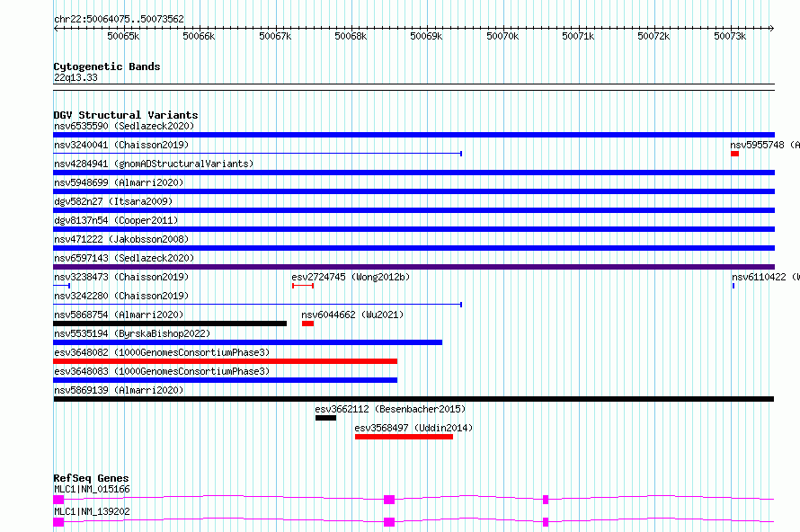Image resolution: width=800 pixels, height=532 pixels.
Task: Open variant label nsv6535590 (Sedlazeck2020)
Action: (124, 126)
